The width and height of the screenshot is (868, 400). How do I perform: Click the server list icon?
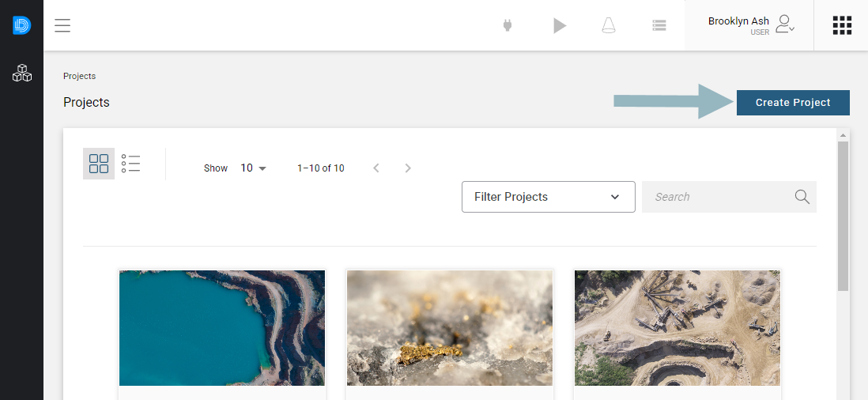(x=659, y=25)
